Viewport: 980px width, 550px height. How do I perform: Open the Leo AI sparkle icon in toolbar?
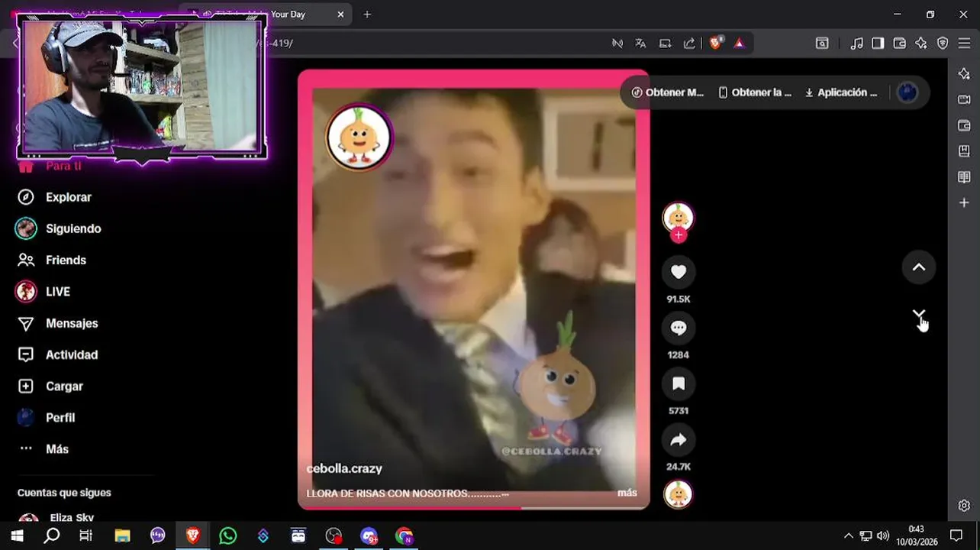pyautogui.click(x=921, y=44)
